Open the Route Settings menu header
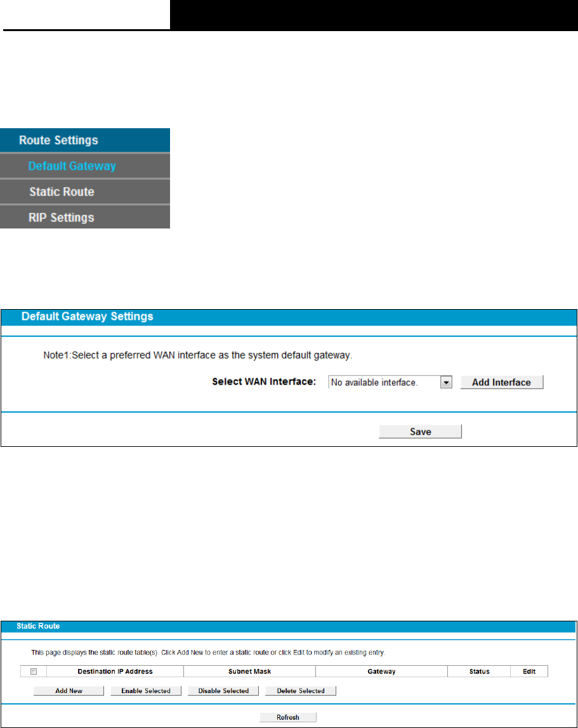The image size is (578, 728). (85, 140)
